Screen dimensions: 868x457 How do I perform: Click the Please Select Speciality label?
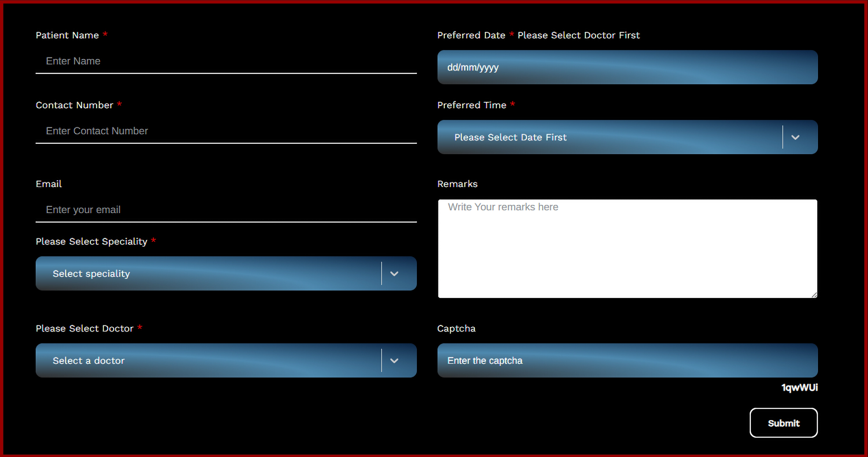pos(91,241)
